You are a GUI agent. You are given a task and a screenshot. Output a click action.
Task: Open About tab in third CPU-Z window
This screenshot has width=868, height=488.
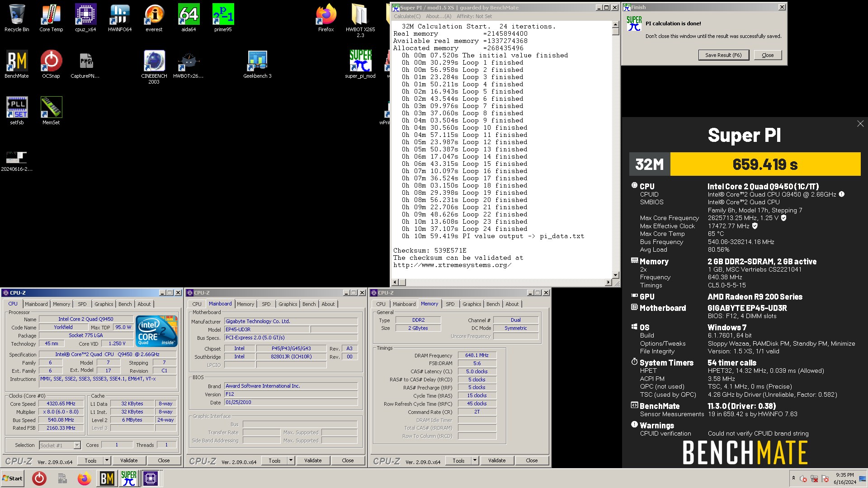(x=512, y=304)
